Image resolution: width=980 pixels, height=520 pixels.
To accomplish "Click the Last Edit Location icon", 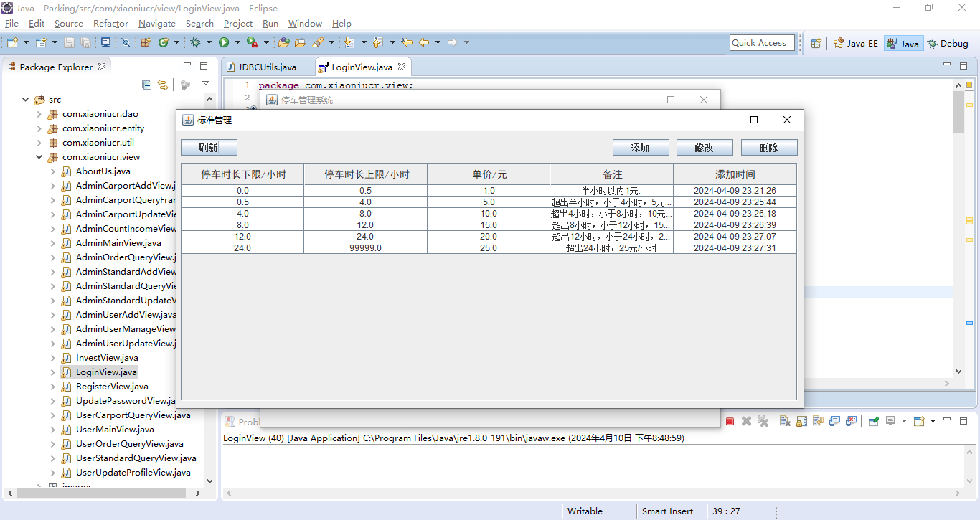I will pyautogui.click(x=407, y=42).
